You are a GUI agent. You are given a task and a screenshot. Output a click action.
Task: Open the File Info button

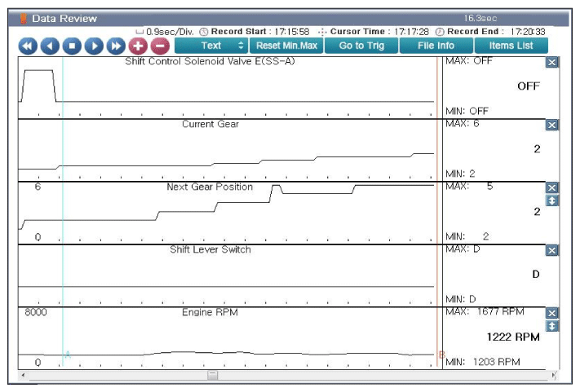pos(436,46)
